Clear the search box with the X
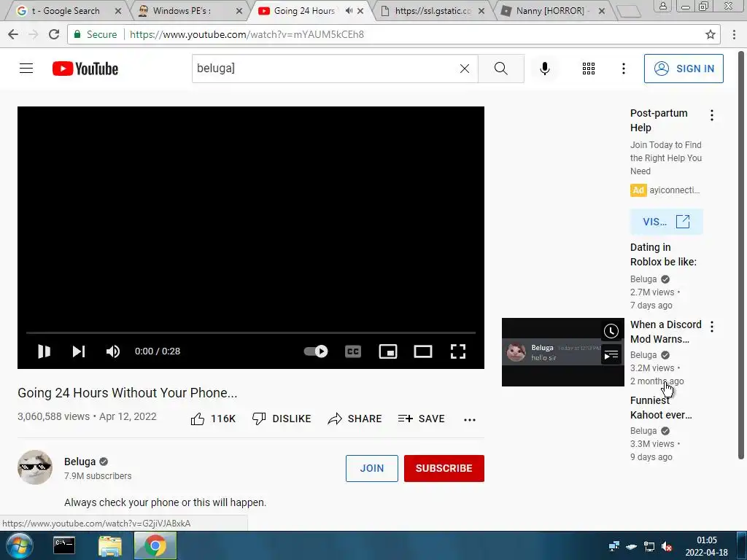Image resolution: width=747 pixels, height=560 pixels. tap(465, 69)
